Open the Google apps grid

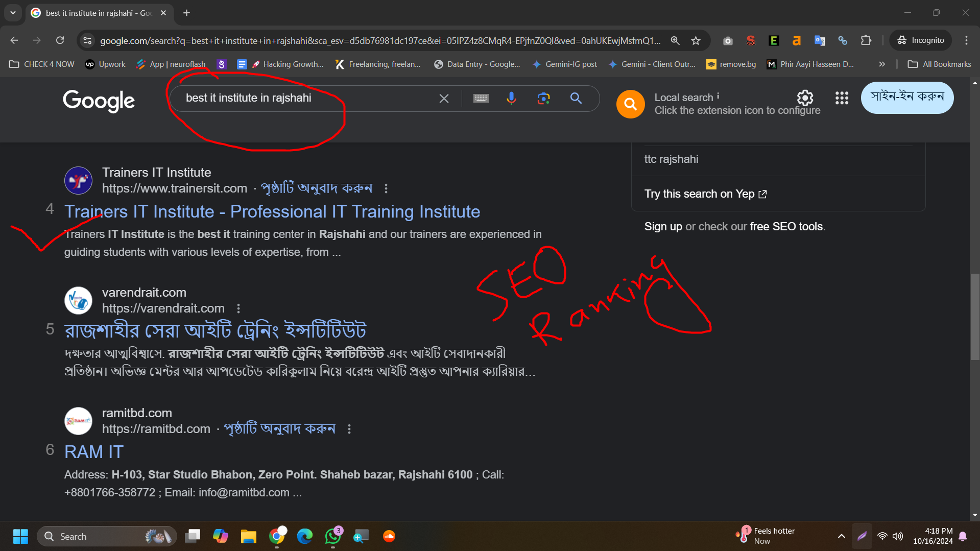842,98
